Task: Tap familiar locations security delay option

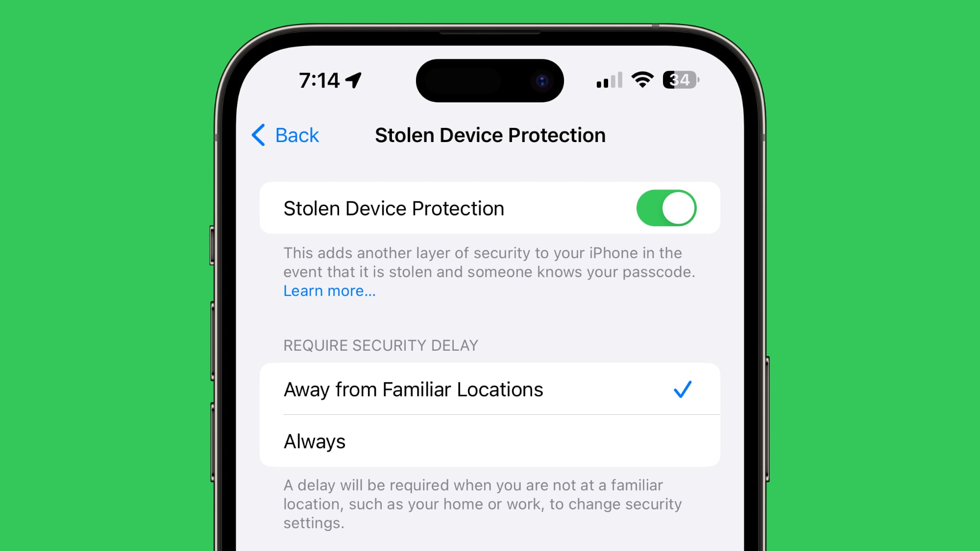Action: click(x=490, y=389)
